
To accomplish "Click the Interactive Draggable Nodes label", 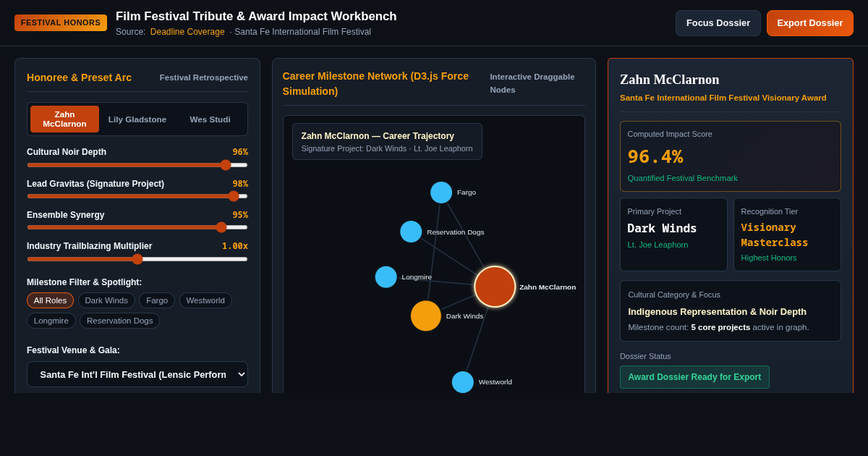I will coord(532,83).
